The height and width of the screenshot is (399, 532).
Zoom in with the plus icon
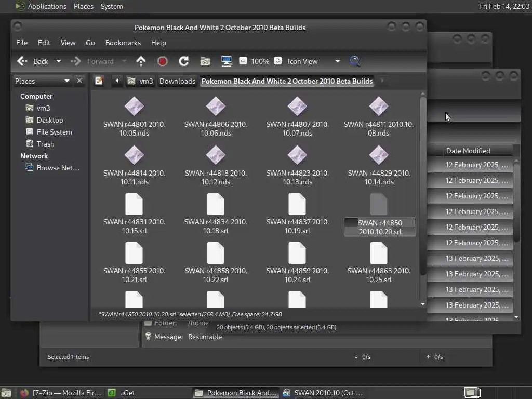pos(278,61)
